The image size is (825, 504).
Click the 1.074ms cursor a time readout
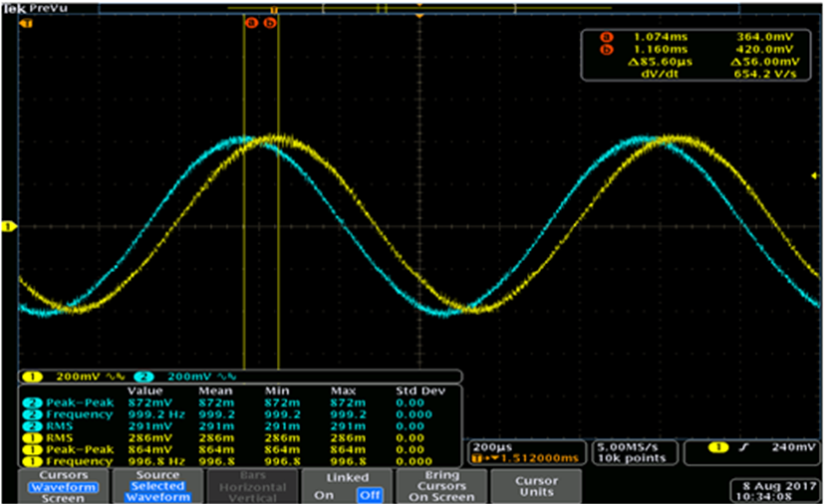(x=661, y=38)
